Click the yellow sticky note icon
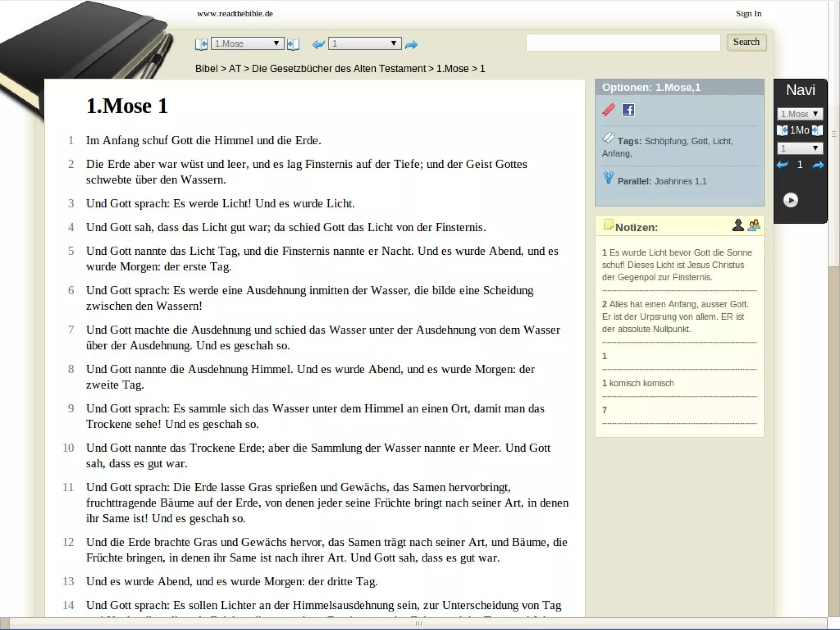 point(608,224)
